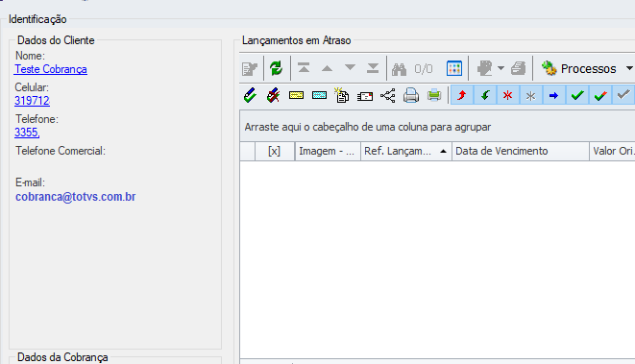The width and height of the screenshot is (635, 364).
Task: Click the Celular number 319712 link
Action: click(x=32, y=101)
